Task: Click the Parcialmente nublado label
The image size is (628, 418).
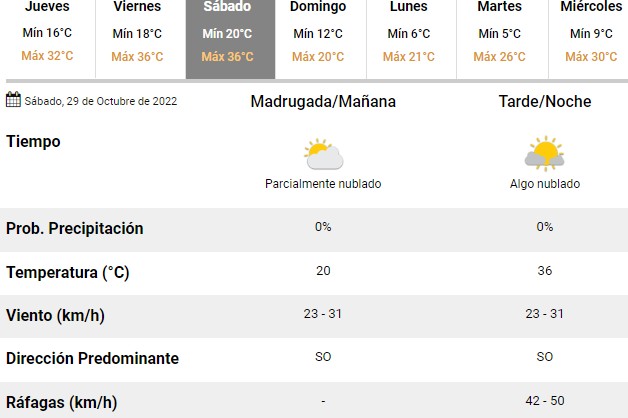Action: (x=323, y=184)
